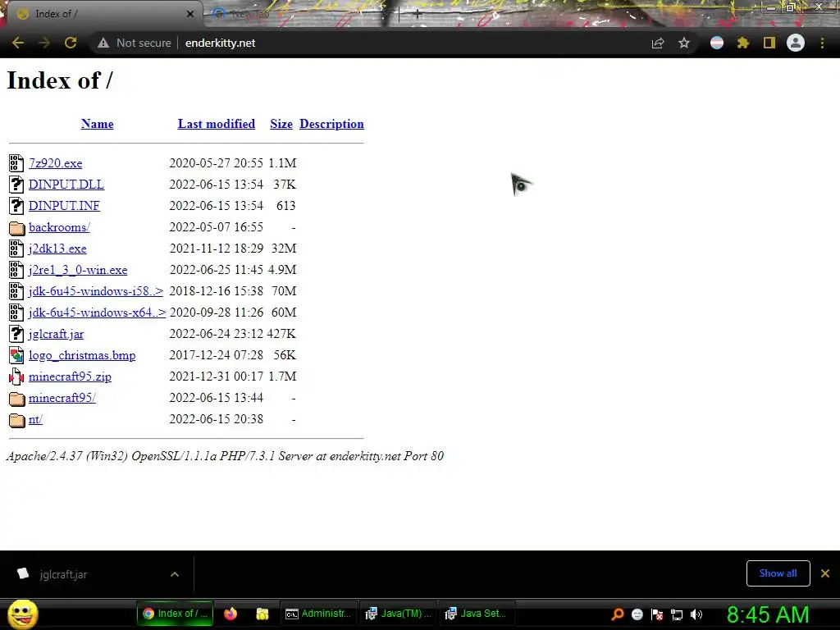Screen dimensions: 840x630
Task: Click the 8:45 AM taskbar clock
Action: pos(768,614)
